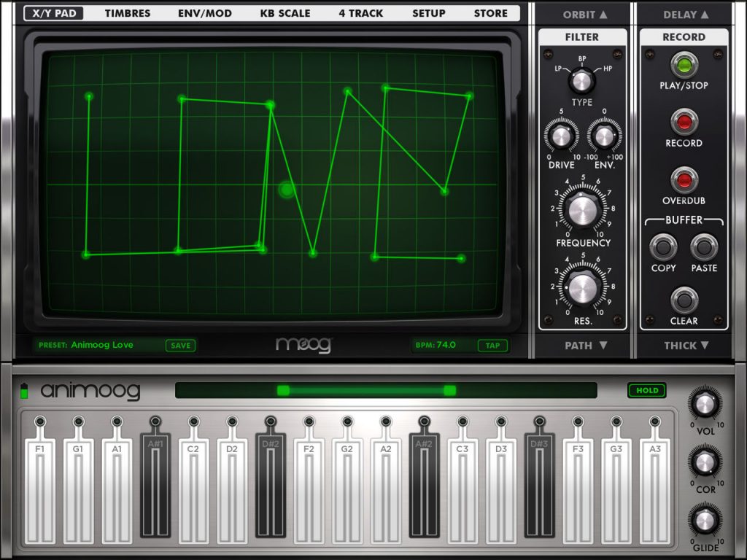The image size is (747, 560).
Task: Click the GLIDE knob
Action: [705, 521]
